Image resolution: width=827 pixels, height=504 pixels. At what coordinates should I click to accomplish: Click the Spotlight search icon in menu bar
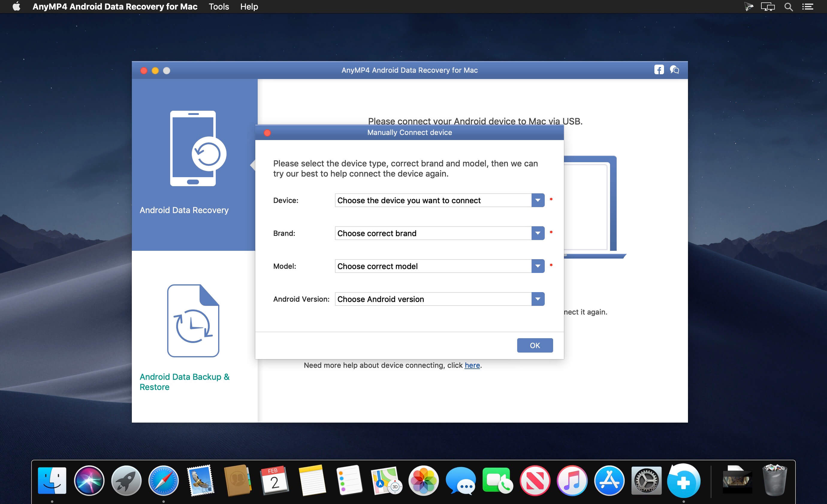(788, 7)
